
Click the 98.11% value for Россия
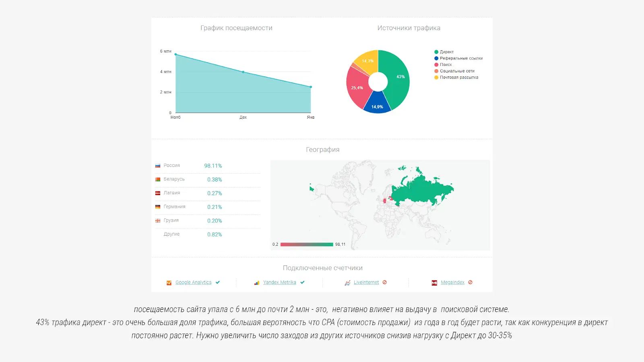click(213, 166)
